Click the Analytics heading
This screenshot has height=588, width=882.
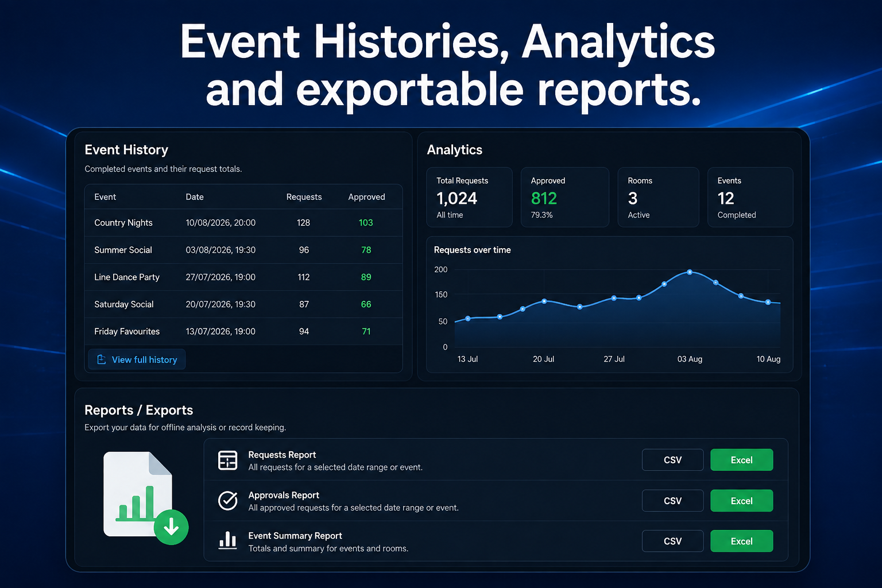tap(454, 150)
